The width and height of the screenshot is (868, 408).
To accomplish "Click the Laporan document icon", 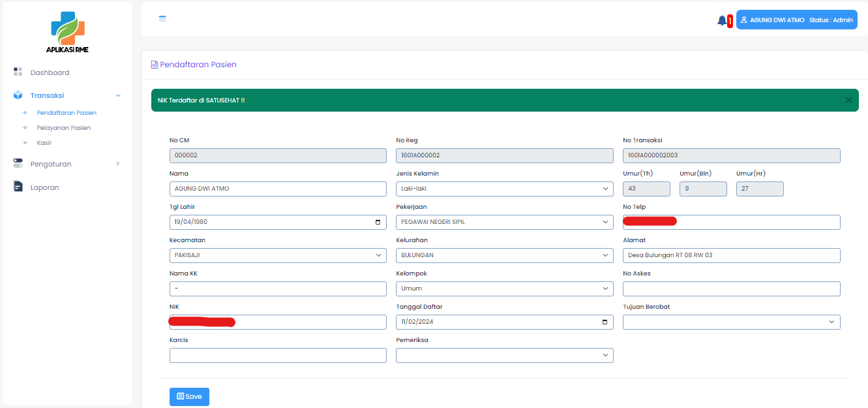I will coord(18,187).
